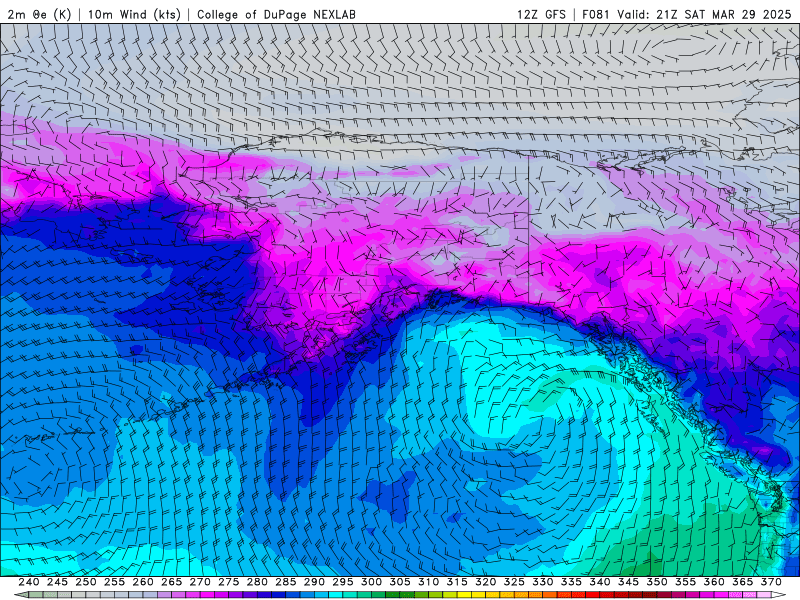Click the 285 value on the color scale
The width and height of the screenshot is (800, 600).
pyautogui.click(x=286, y=582)
